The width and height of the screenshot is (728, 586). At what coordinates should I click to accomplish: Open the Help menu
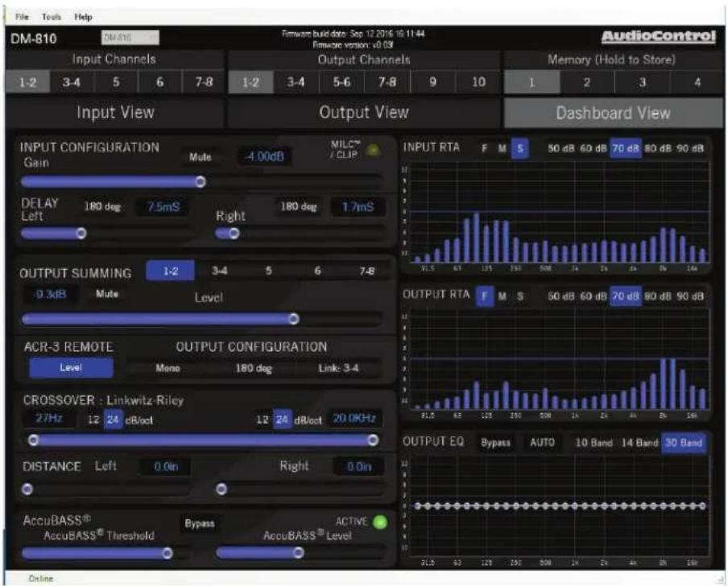coord(83,17)
